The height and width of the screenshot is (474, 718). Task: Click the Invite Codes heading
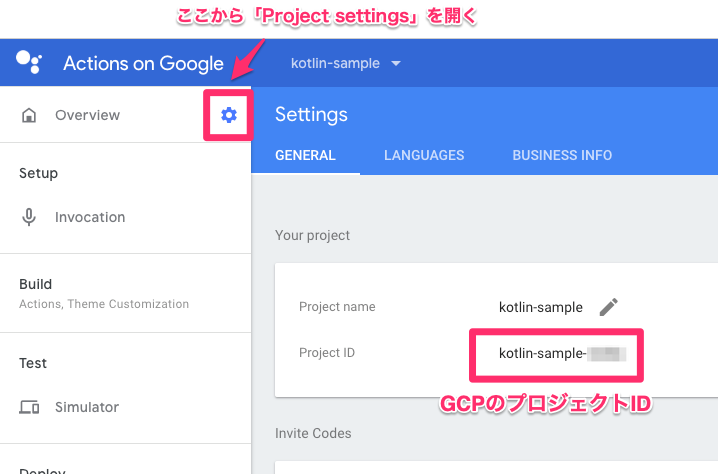[313, 433]
